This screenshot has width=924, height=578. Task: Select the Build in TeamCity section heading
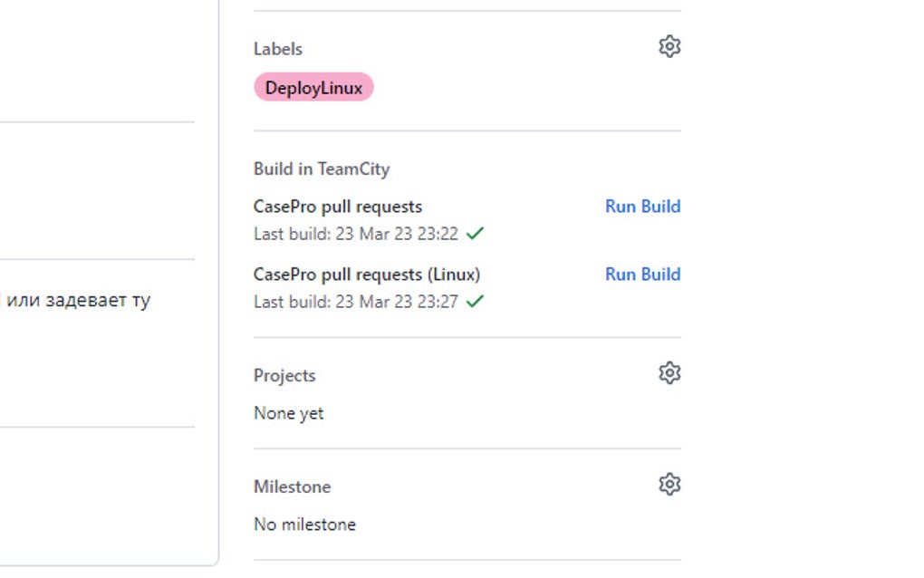point(321,169)
